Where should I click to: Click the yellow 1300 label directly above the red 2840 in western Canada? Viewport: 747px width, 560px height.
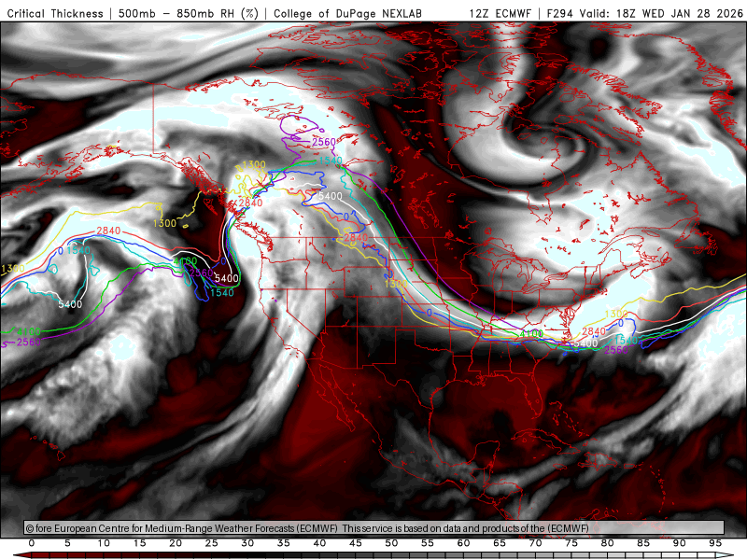click(254, 165)
